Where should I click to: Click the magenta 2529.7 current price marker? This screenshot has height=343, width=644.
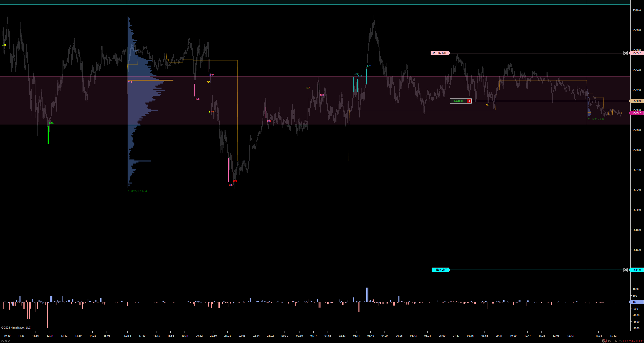[636, 113]
